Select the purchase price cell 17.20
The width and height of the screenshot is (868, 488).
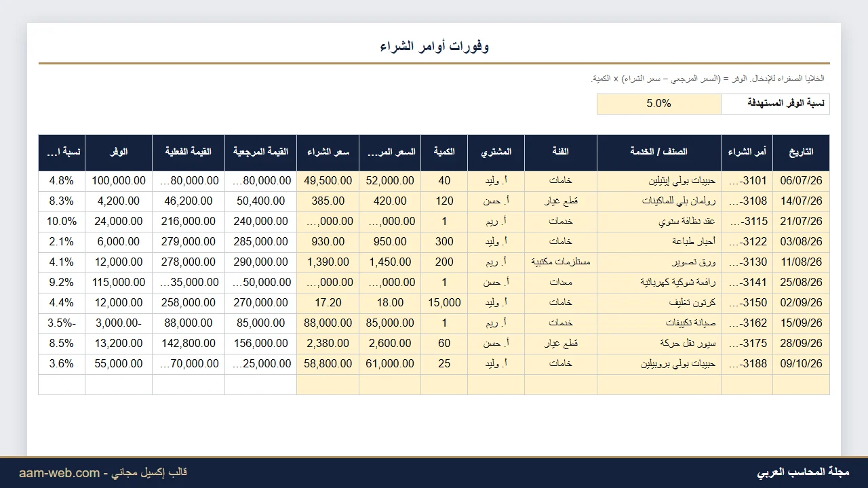click(x=328, y=303)
